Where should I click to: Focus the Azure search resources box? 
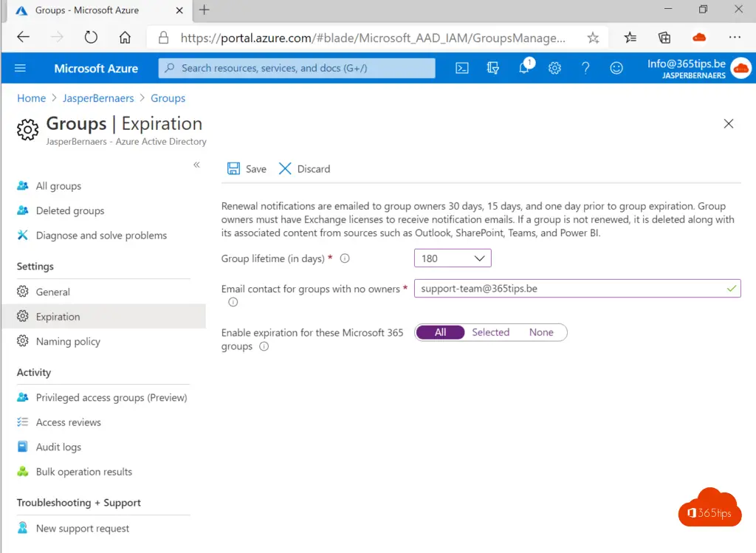(x=297, y=68)
